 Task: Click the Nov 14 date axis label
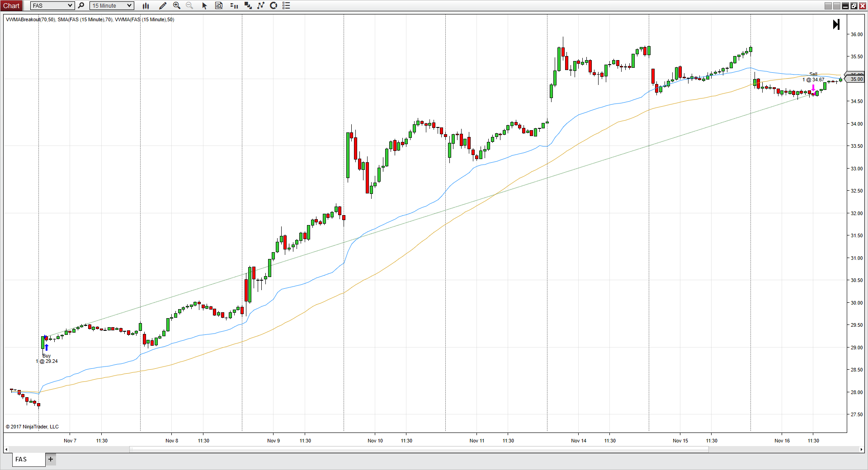point(579,441)
